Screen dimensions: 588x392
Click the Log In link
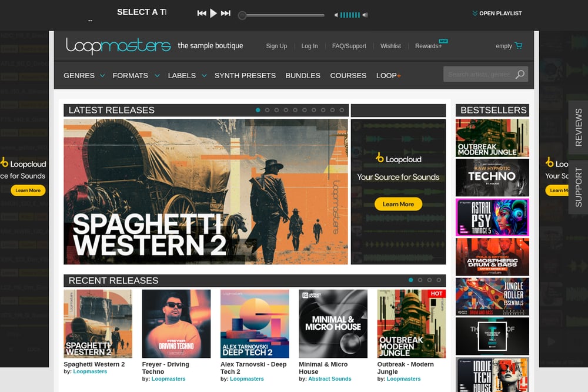309,46
